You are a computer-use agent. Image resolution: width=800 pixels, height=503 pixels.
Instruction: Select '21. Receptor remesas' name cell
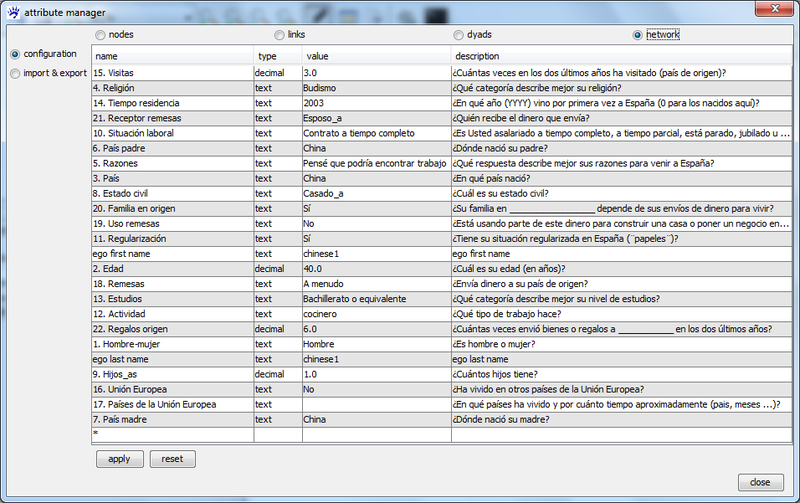pos(172,118)
